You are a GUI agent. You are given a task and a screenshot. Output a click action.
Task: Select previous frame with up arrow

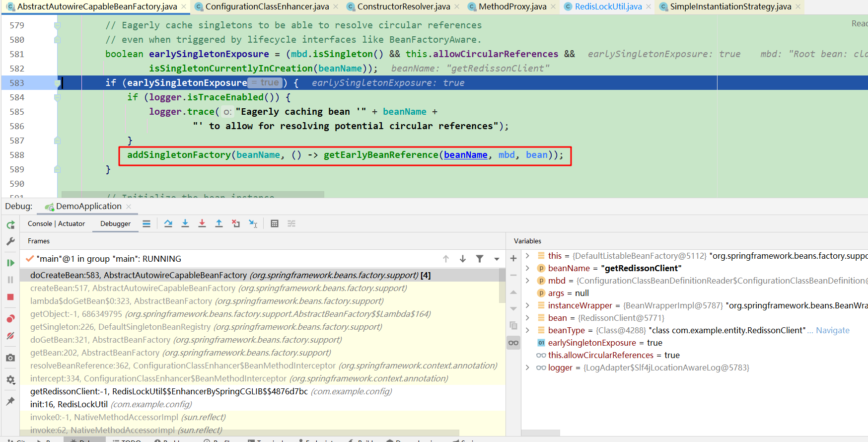tap(446, 259)
